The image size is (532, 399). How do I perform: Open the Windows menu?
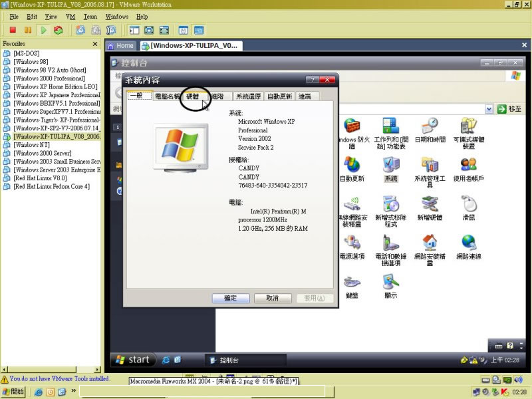[117, 17]
